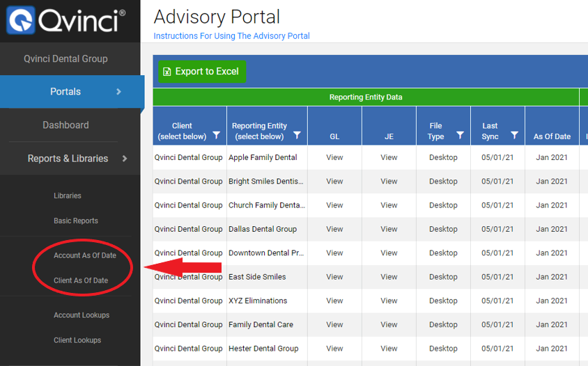
Task: View JE for Apple Family Dental
Action: (x=389, y=157)
